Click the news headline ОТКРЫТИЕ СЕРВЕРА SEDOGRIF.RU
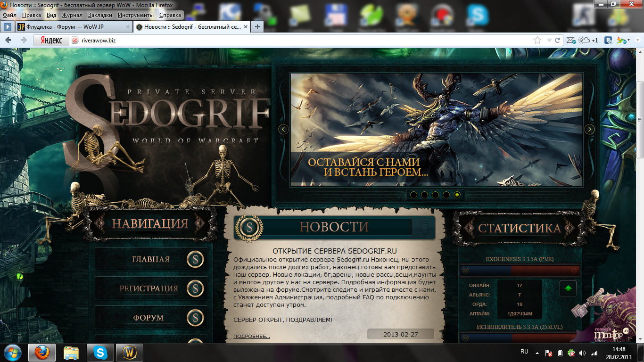The image size is (644, 362). coord(335,250)
